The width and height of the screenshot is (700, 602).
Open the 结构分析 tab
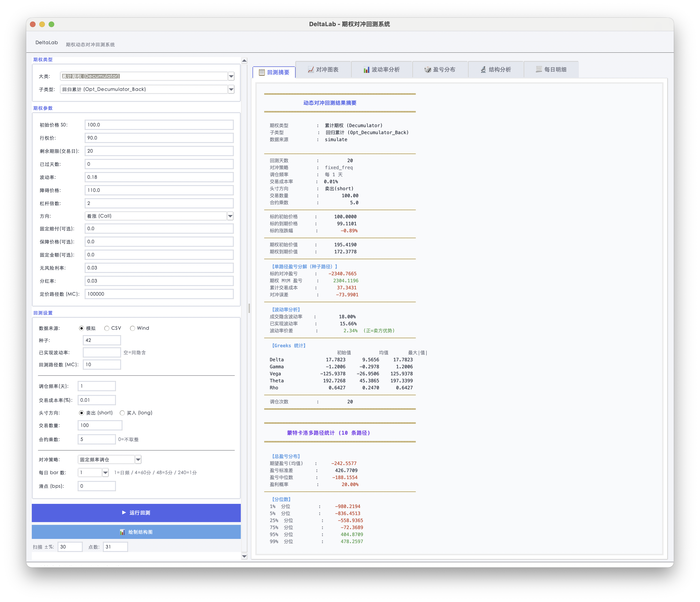[496, 70]
